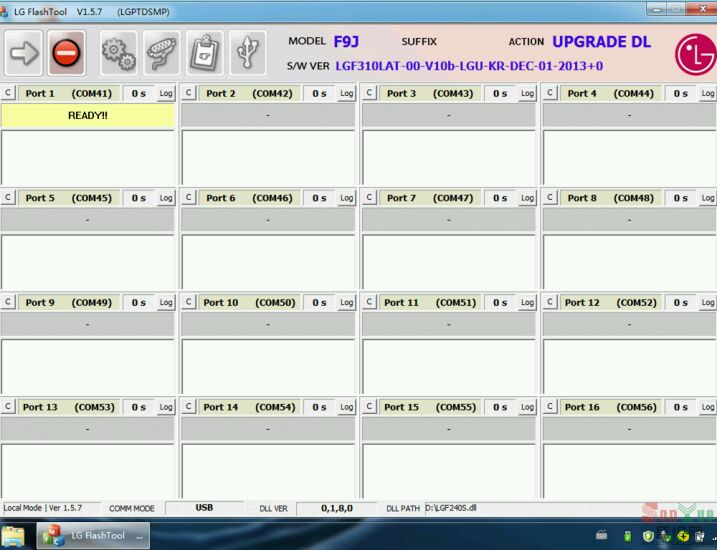
Task: Click the C button for Port 2
Action: pos(188,93)
